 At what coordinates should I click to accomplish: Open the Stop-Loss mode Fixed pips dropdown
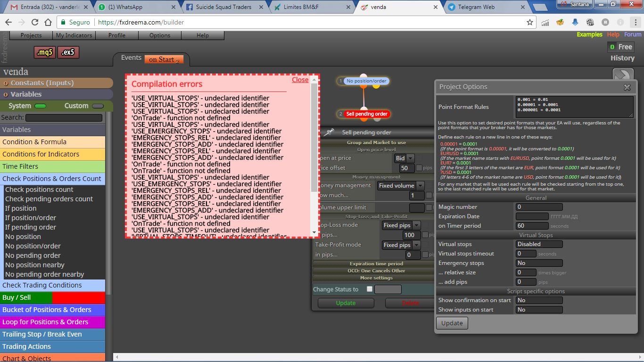tap(401, 225)
